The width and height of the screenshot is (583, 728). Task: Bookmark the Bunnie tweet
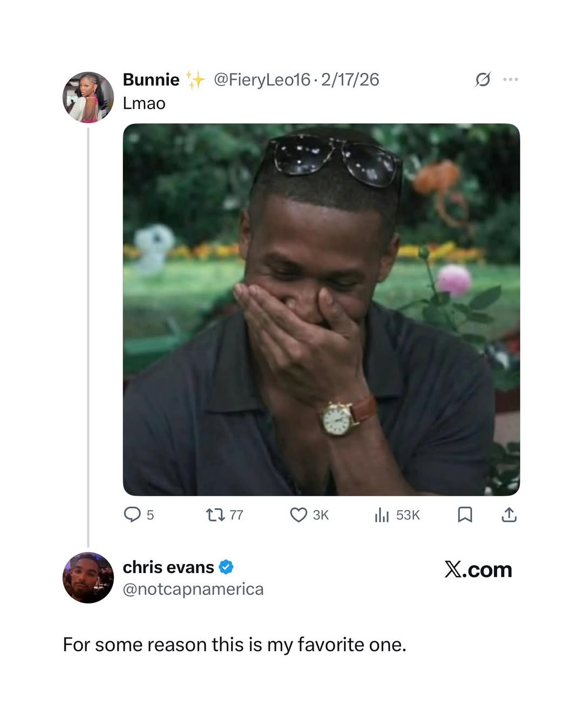pos(465,515)
